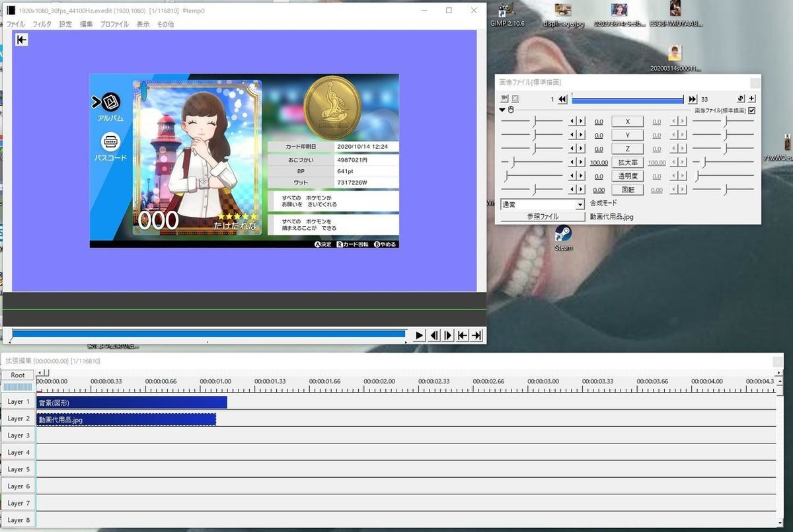
Task: Jump to last frame of selection
Action: (x=477, y=335)
